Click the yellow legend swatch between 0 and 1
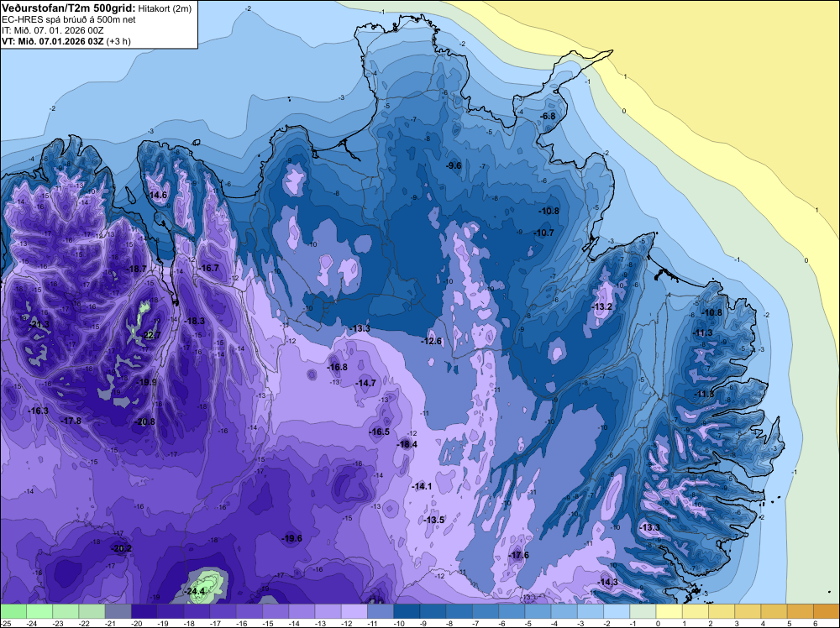This screenshot has height=628, width=840. (x=669, y=611)
